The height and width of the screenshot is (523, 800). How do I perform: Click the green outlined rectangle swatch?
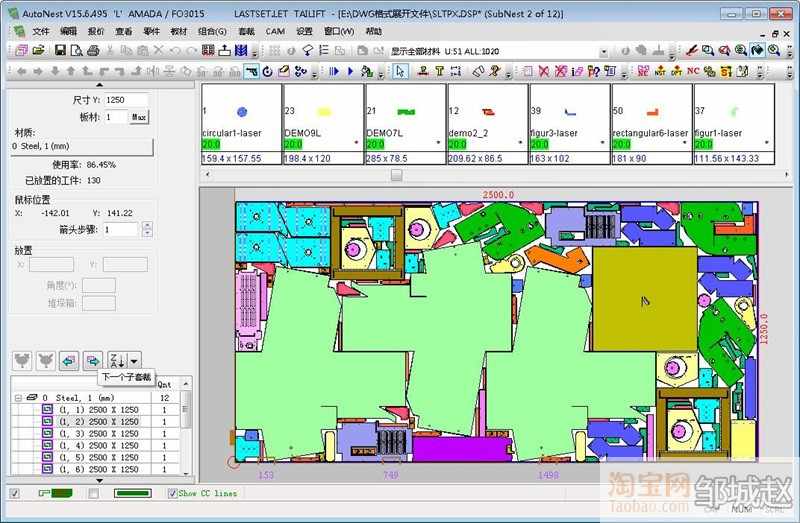pos(133,493)
